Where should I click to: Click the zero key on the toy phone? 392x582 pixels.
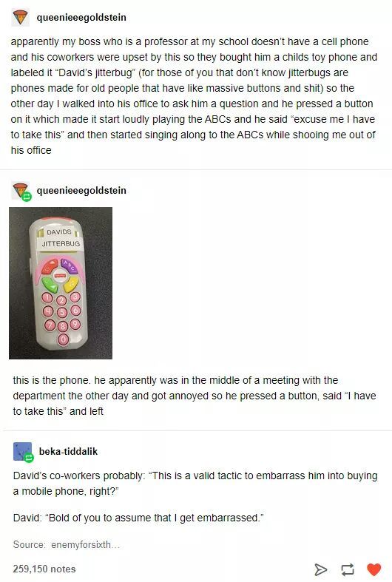(x=63, y=339)
